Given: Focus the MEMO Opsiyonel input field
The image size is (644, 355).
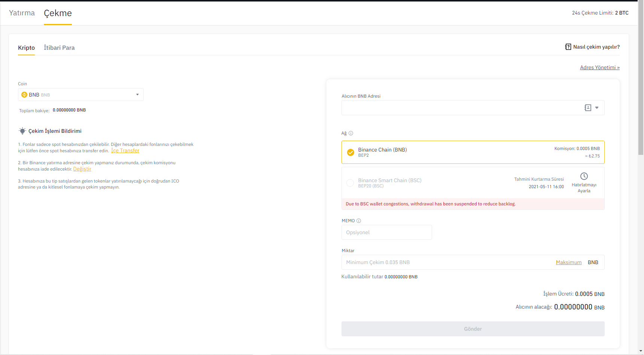Looking at the screenshot, I should 387,232.
